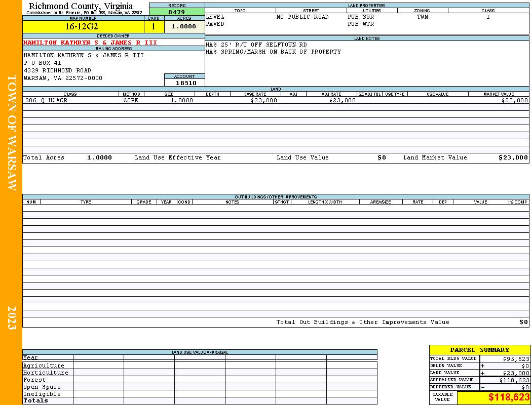Click the appraised value $118,623
The height and width of the screenshot is (405, 532).
click(x=514, y=381)
